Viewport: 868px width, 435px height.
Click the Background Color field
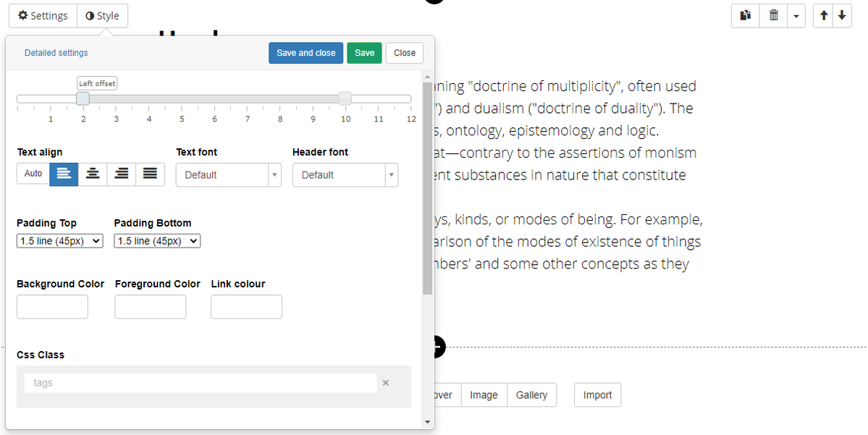(x=53, y=307)
